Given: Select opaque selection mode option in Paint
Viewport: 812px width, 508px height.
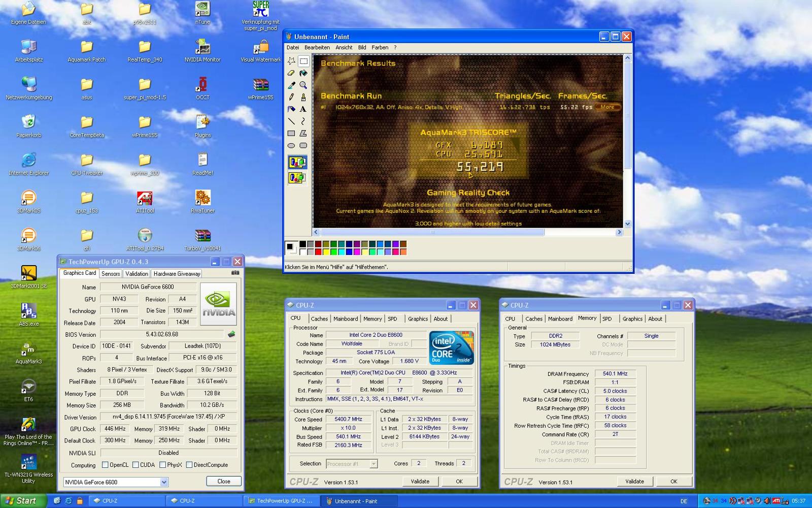Looking at the screenshot, I should click(297, 163).
